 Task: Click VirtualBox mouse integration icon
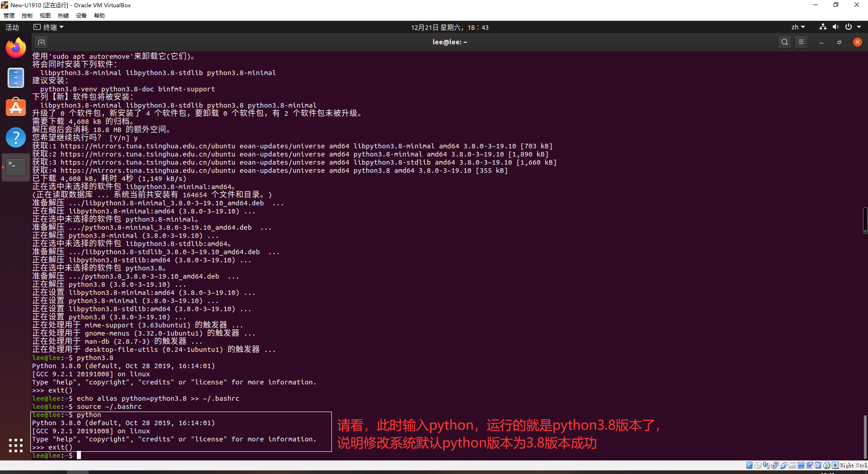pyautogui.click(x=826, y=465)
